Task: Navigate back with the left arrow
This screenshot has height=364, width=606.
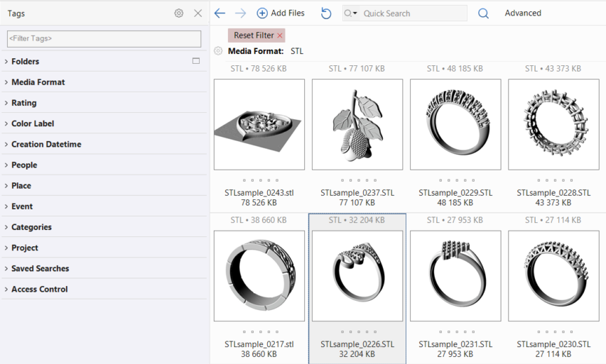Action: pyautogui.click(x=220, y=13)
